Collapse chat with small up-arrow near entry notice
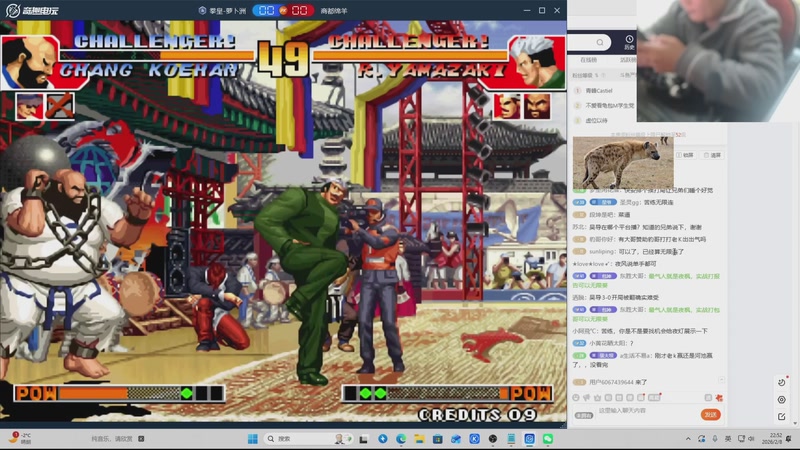The height and width of the screenshot is (450, 800). tap(721, 380)
